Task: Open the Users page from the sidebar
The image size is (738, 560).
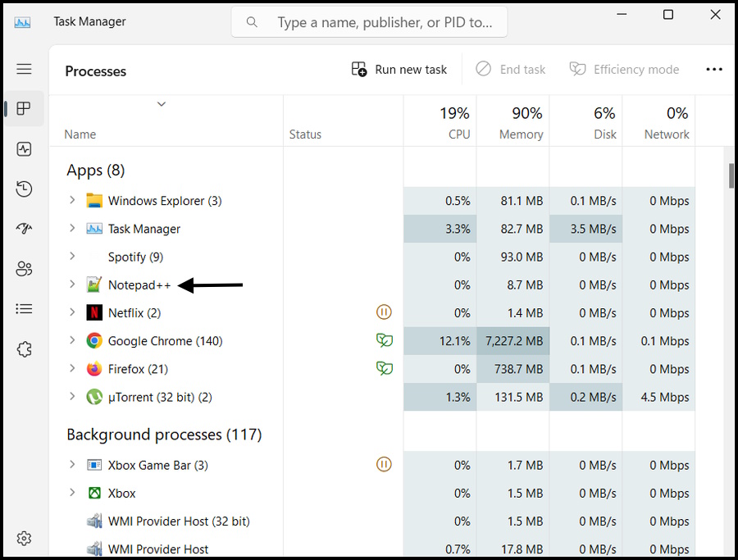Action: pyautogui.click(x=24, y=268)
